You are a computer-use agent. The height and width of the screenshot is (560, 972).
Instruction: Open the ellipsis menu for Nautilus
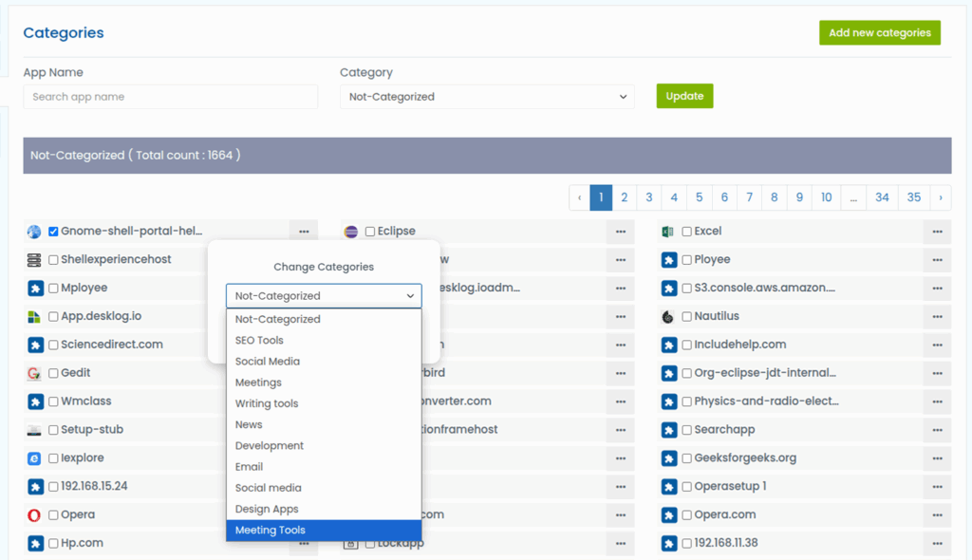click(x=936, y=316)
